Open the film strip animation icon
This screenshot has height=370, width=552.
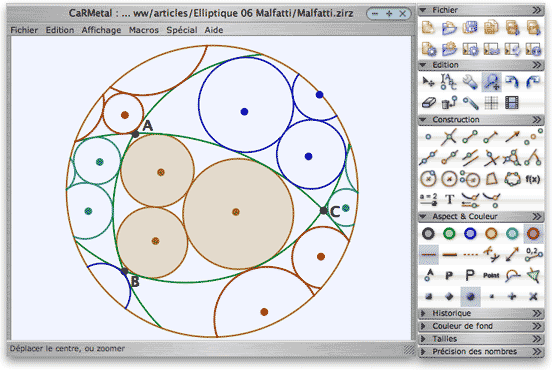512,103
